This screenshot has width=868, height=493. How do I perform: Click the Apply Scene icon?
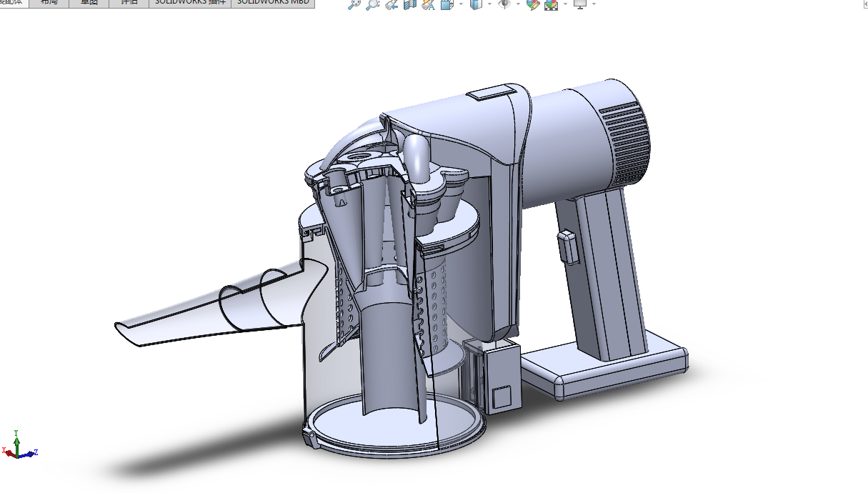(x=551, y=4)
